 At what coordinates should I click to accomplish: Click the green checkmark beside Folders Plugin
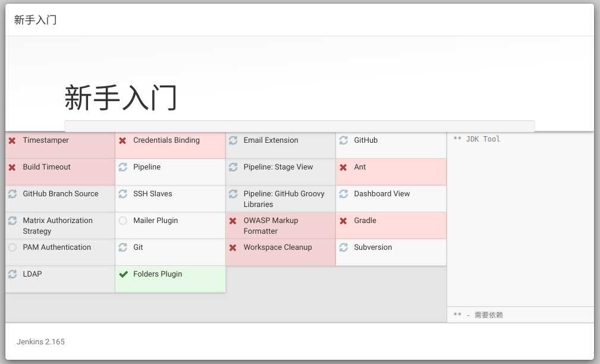point(123,274)
